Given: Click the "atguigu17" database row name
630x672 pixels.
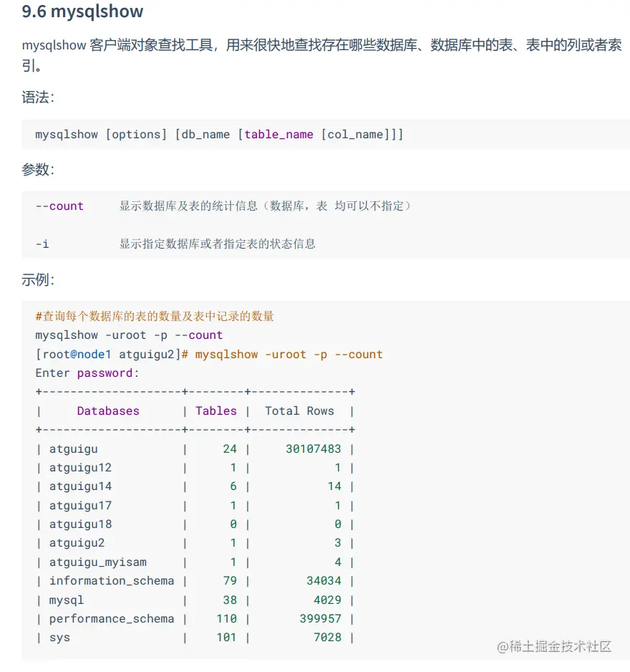Looking at the screenshot, I should (x=80, y=506).
